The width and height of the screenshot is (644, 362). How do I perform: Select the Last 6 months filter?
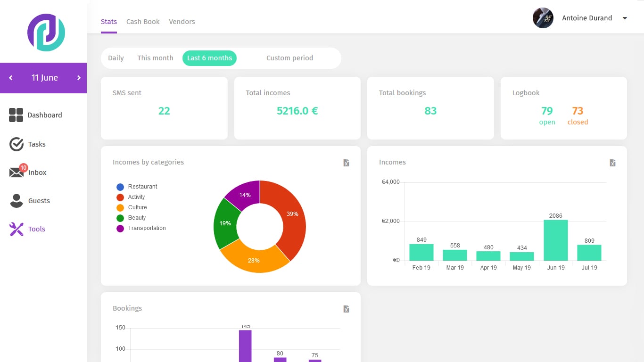pos(209,58)
